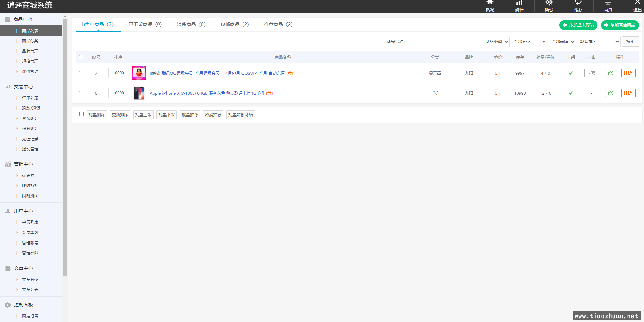This screenshot has width=644, height=322.
Task: Open 提现管理 in the sidebar
Action: 31,149
